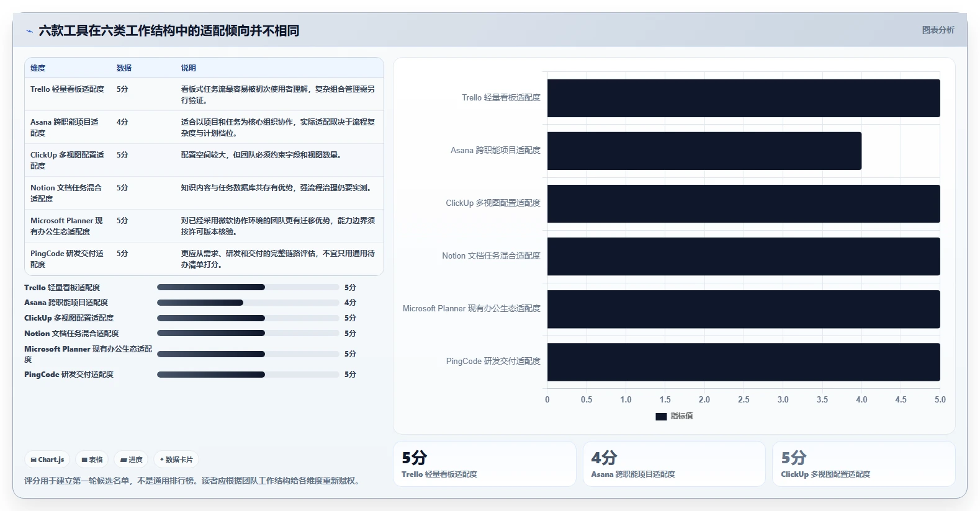This screenshot has height=511, width=980.
Task: Select the ClickUp 多视图配置适配度 table row name
Action: click(67, 161)
